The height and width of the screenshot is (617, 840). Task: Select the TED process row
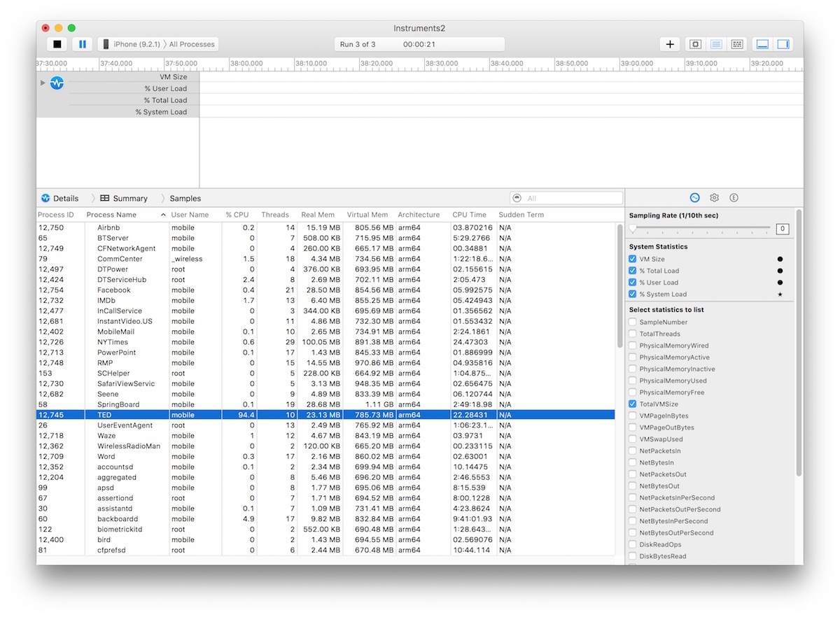click(325, 415)
